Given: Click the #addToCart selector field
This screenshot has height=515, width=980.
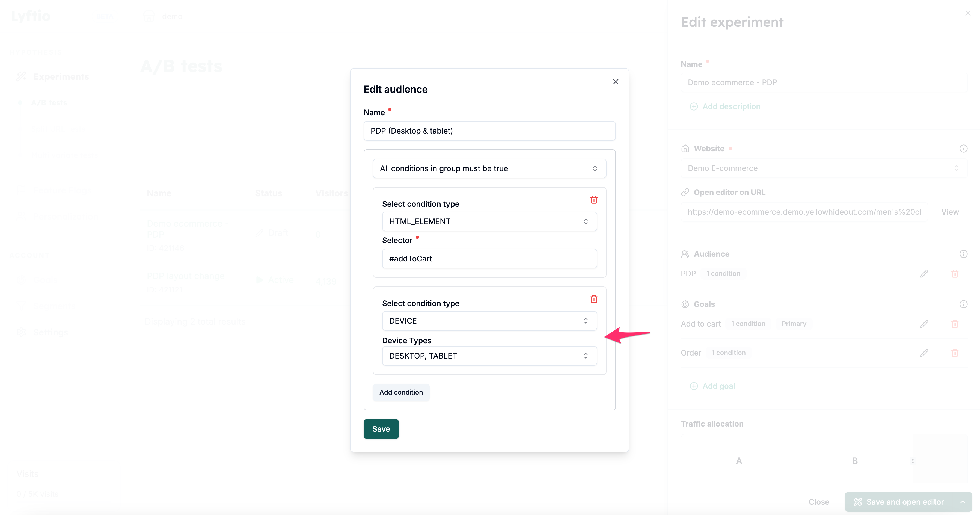Looking at the screenshot, I should click(x=489, y=258).
